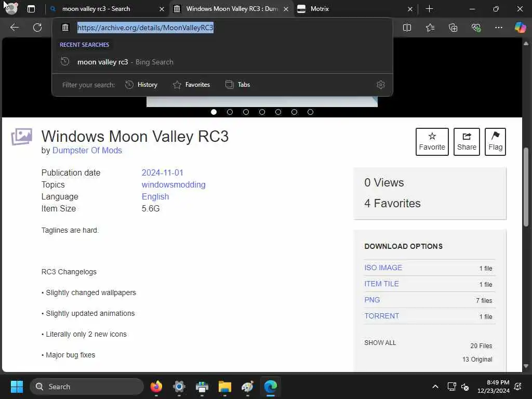Select the fifth carousel dot

tap(278, 112)
